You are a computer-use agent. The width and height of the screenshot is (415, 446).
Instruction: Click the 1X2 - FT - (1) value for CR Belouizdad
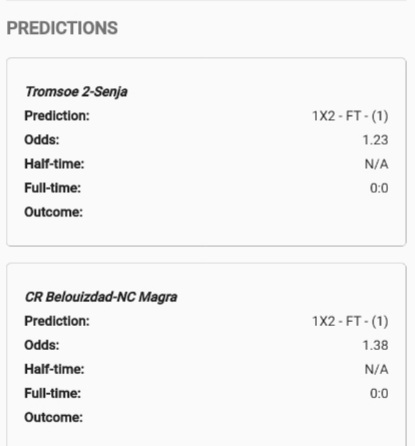coord(350,321)
